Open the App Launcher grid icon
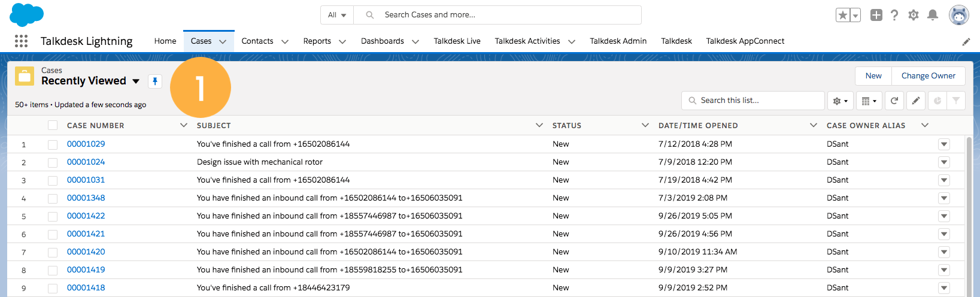Image resolution: width=980 pixels, height=297 pixels. (x=21, y=41)
